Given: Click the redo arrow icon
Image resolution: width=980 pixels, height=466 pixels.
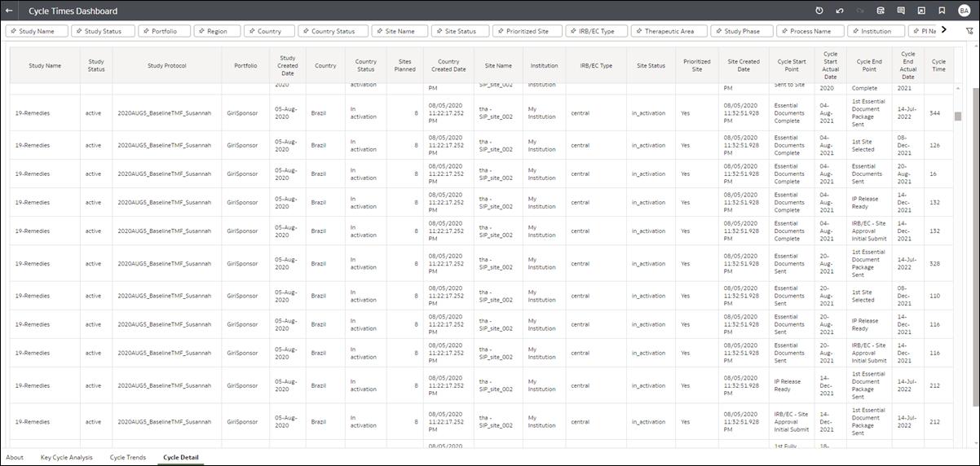Looking at the screenshot, I should [x=860, y=11].
